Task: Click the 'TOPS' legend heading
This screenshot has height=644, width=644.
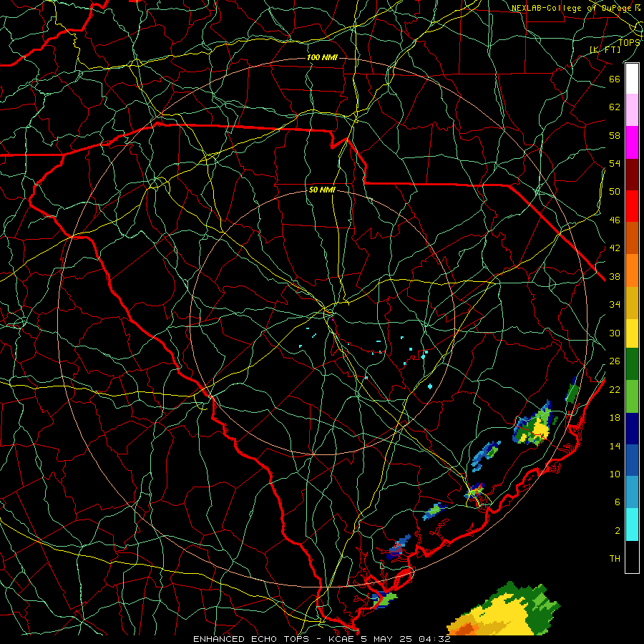Action: click(629, 43)
